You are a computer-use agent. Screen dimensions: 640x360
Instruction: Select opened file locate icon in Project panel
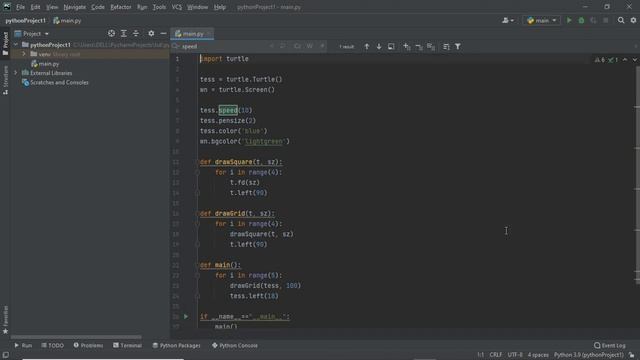click(111, 33)
